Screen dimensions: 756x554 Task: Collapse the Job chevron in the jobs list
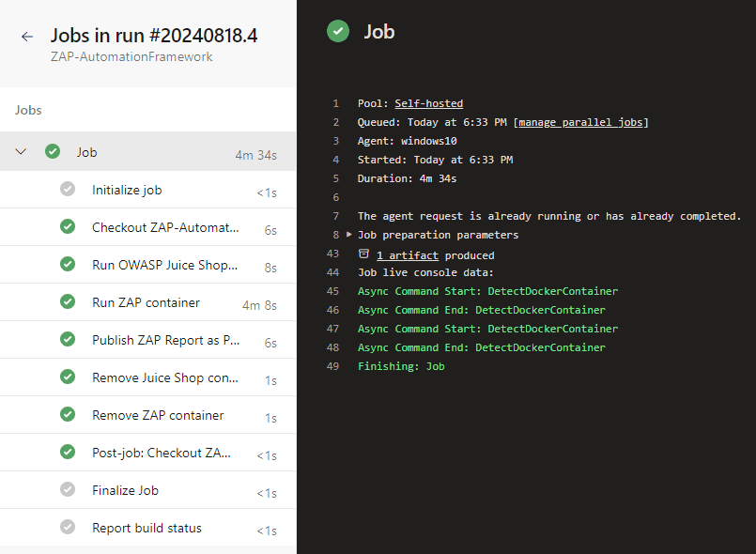click(x=21, y=151)
